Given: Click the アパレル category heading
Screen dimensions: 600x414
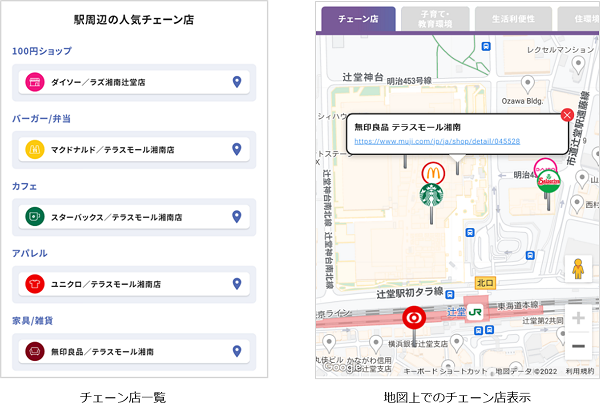Looking at the screenshot, I should [29, 253].
